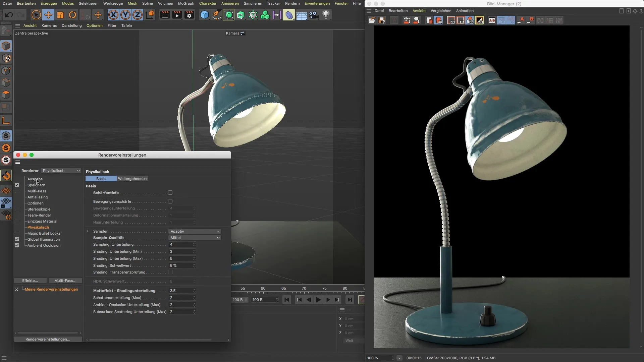Viewport: 644px width, 362px height.
Task: Open the Sampler Adaptiv dropdown
Action: pyautogui.click(x=195, y=231)
